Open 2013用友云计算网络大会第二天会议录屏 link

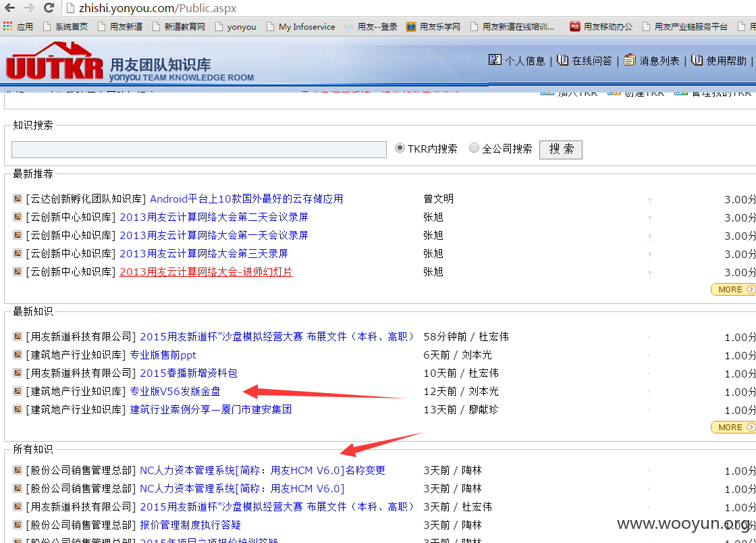pos(213,217)
